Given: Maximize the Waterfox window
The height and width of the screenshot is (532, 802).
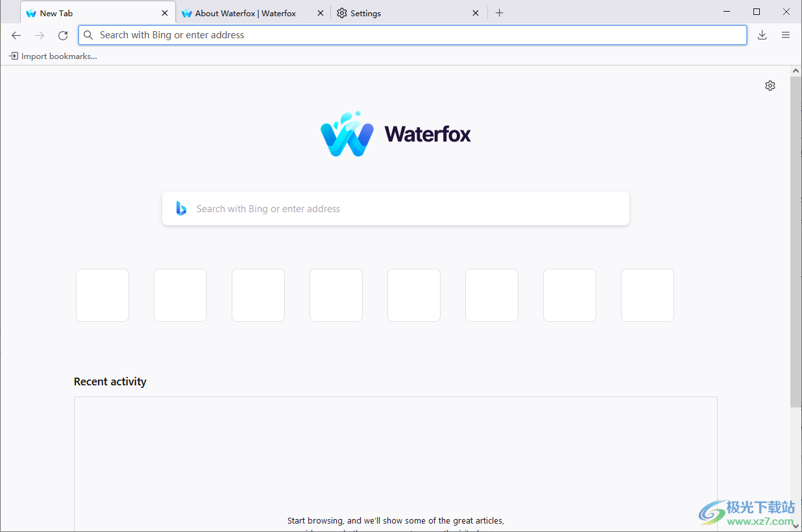Looking at the screenshot, I should (x=757, y=12).
